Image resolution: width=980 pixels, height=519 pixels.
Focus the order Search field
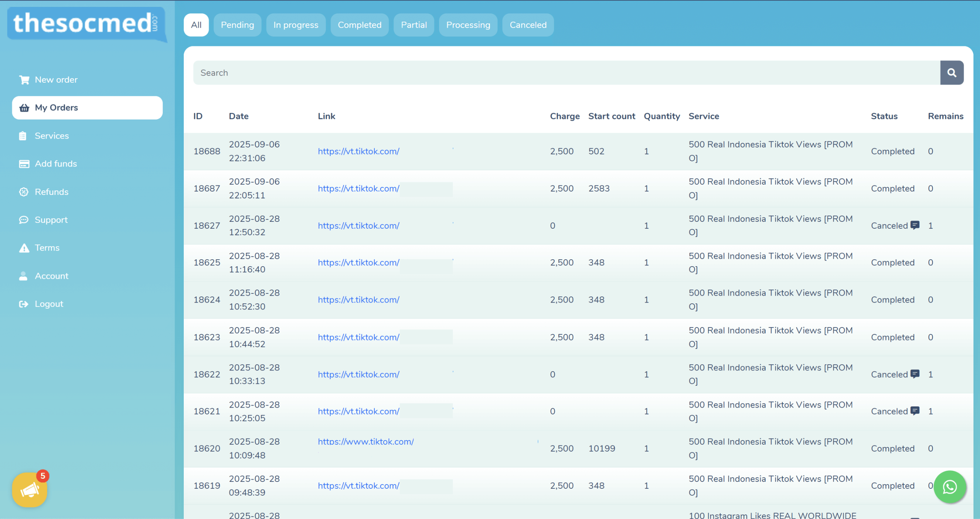coord(567,73)
